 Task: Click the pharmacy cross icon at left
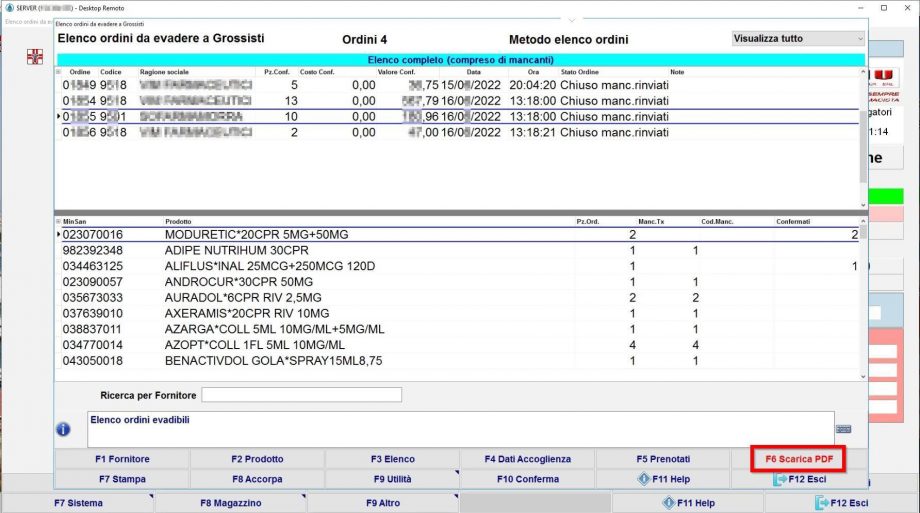tap(35, 56)
